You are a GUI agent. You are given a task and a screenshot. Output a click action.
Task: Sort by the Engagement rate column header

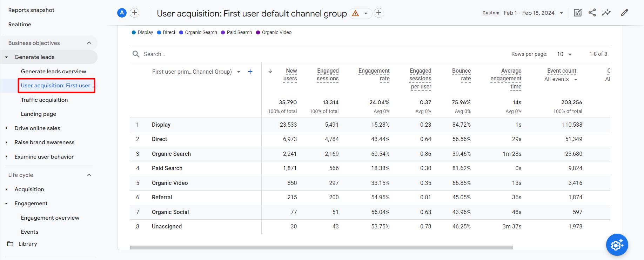click(374, 75)
